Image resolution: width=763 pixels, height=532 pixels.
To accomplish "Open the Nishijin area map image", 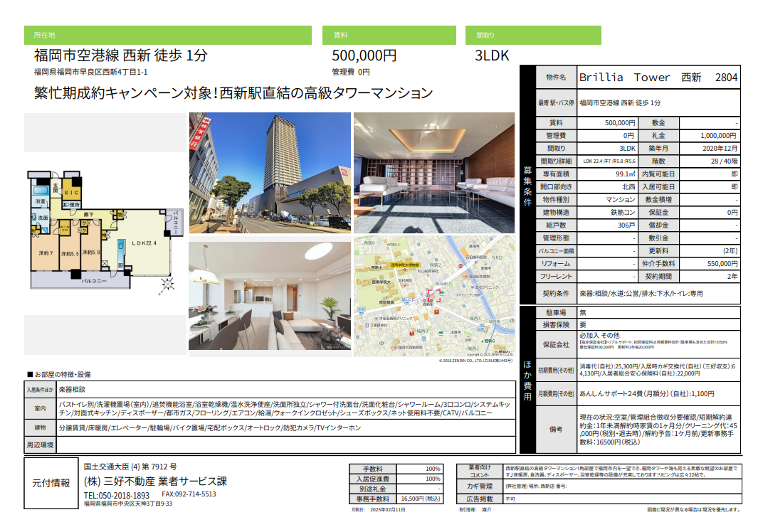I will (434, 296).
